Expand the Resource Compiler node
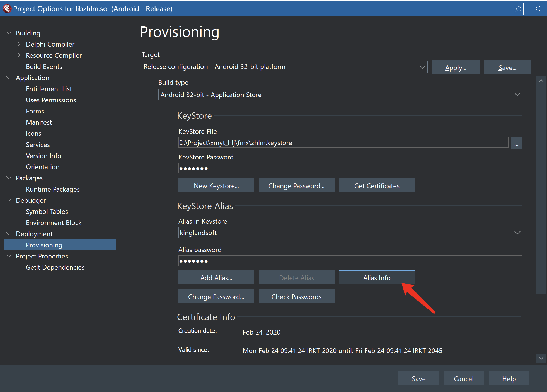The width and height of the screenshot is (547, 392). (19, 55)
